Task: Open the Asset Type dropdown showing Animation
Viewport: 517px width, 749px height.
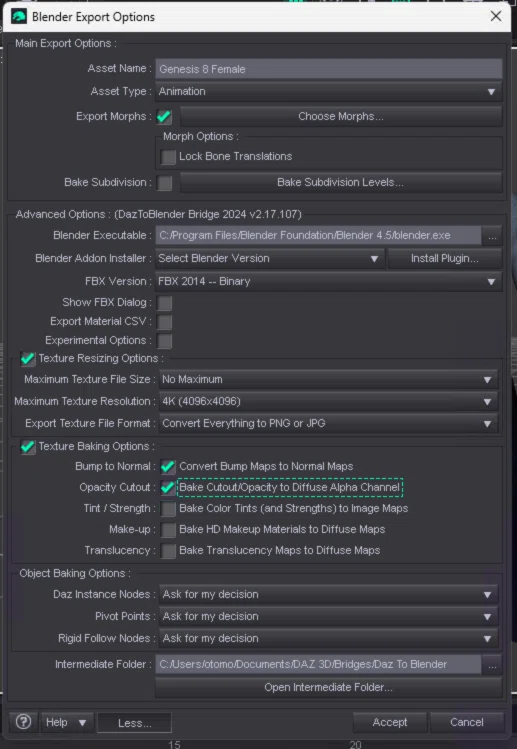Action: 328,91
